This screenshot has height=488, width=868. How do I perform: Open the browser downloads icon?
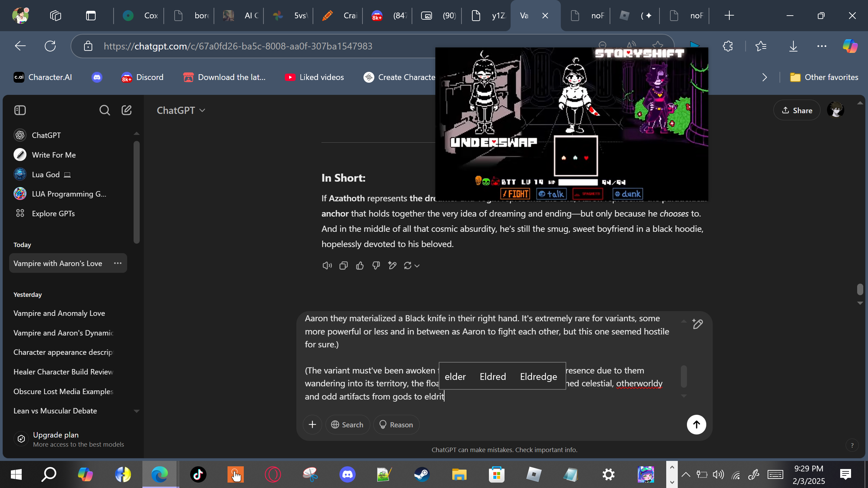coord(793,46)
